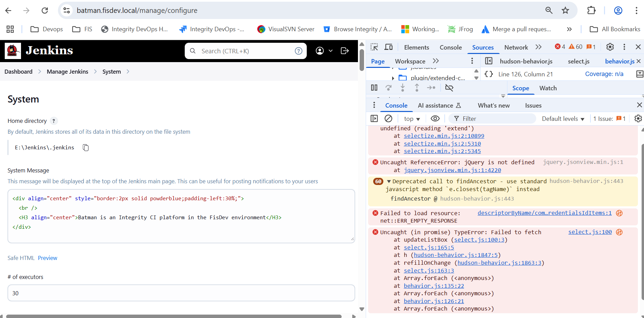644x318 pixels.
Task: Close the behavior.js file tab
Action: pyautogui.click(x=639, y=61)
